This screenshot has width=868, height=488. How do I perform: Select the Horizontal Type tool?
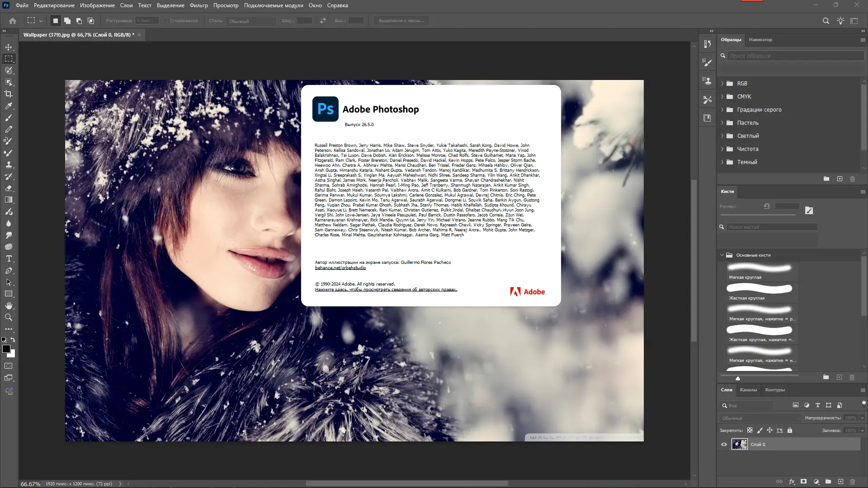point(9,259)
